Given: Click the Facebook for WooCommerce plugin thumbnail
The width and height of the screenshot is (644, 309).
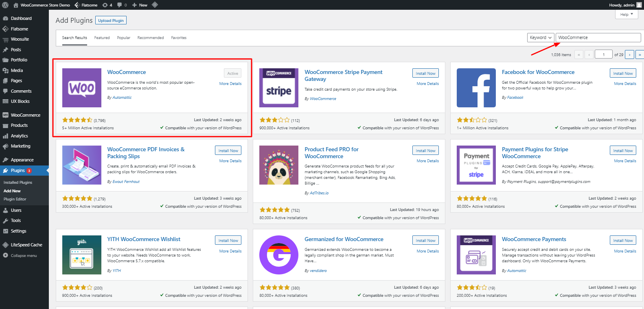Looking at the screenshot, I should [476, 88].
